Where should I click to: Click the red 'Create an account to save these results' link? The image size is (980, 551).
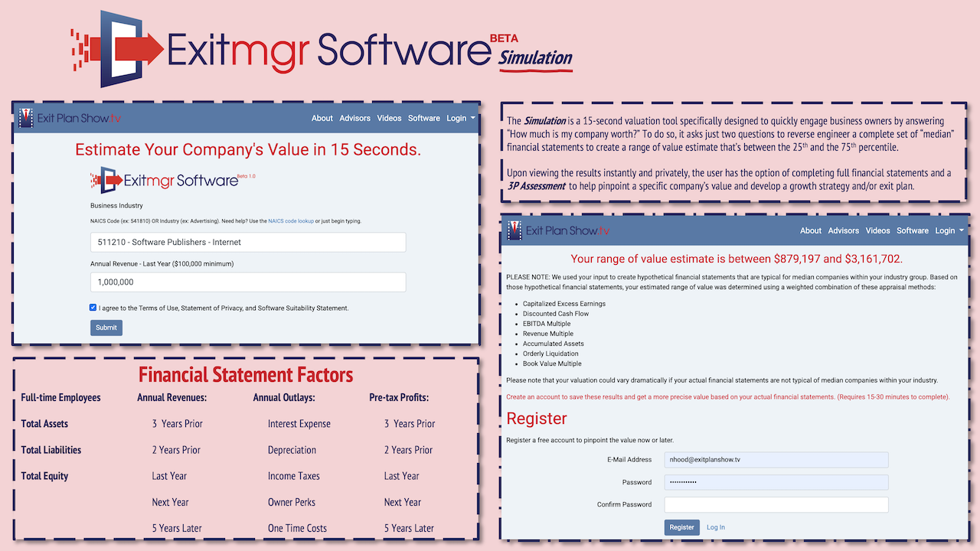pyautogui.click(x=727, y=397)
